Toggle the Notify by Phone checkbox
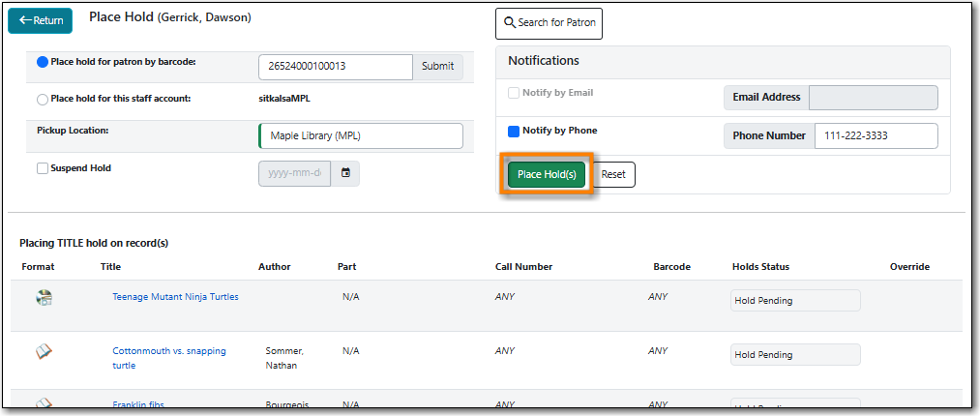 click(x=514, y=132)
